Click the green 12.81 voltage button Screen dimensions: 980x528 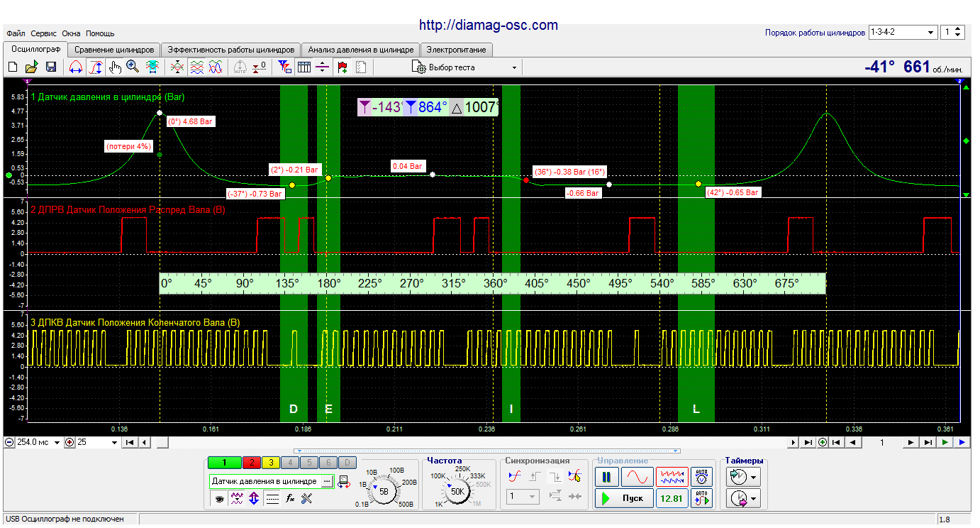[x=671, y=498]
